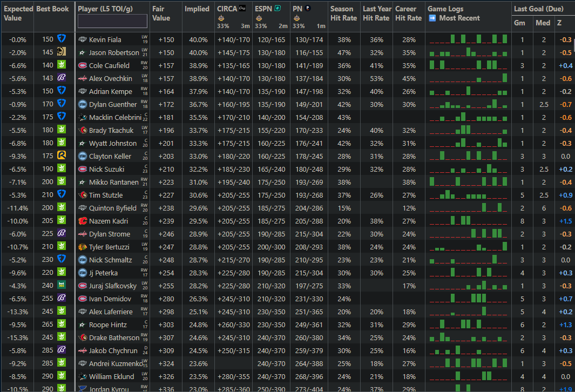The height and width of the screenshot is (392, 575).
Task: Click Alex Ovechkin's 53% last year hit rate
Action: [x=377, y=78]
